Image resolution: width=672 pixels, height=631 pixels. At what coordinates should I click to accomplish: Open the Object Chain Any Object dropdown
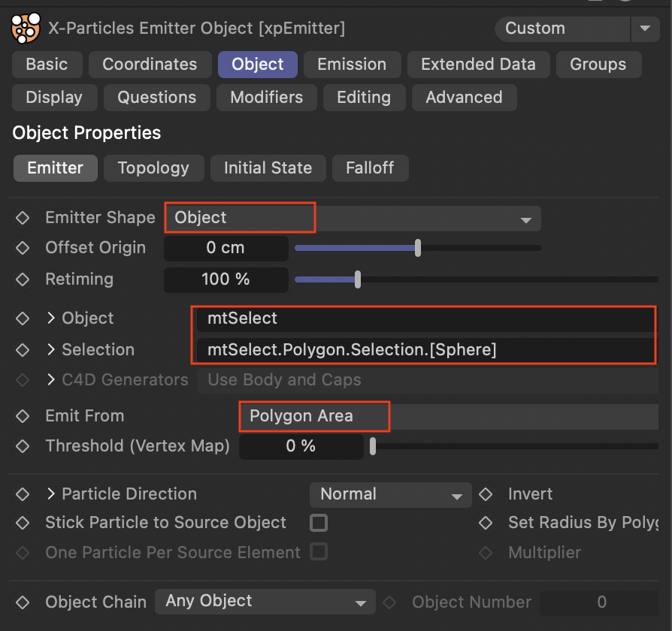(x=265, y=602)
